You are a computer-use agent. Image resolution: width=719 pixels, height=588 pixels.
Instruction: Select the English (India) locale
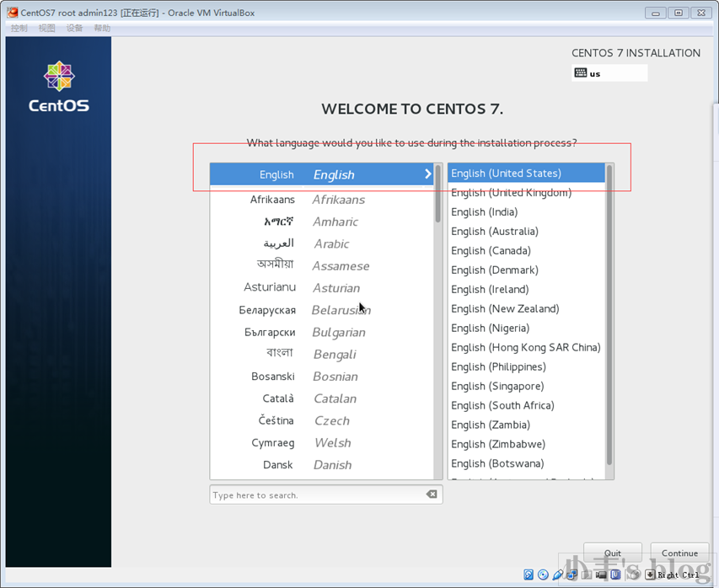(527, 211)
